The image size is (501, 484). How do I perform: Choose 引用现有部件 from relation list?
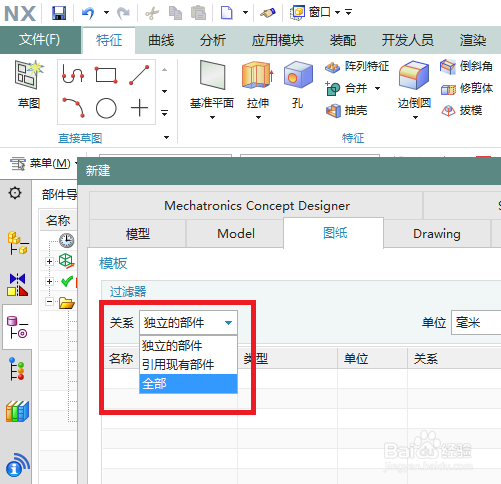188,365
